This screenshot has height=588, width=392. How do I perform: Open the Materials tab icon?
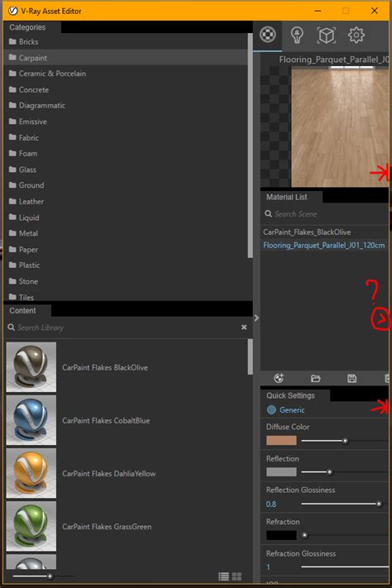point(267,35)
